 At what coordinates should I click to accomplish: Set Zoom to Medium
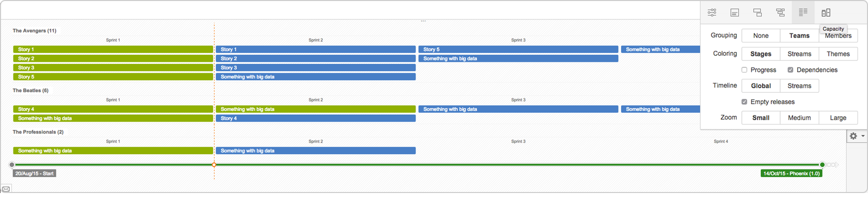click(799, 118)
